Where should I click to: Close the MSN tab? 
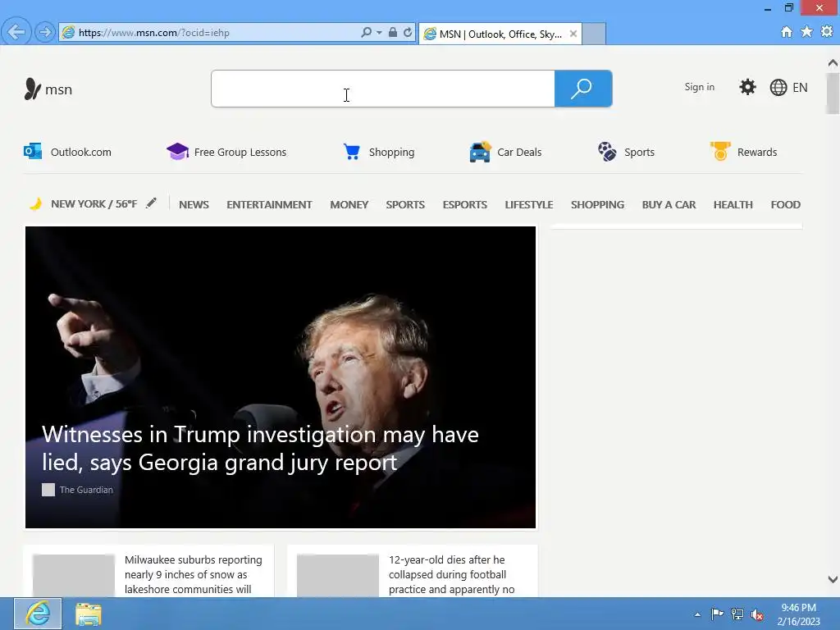pos(573,34)
